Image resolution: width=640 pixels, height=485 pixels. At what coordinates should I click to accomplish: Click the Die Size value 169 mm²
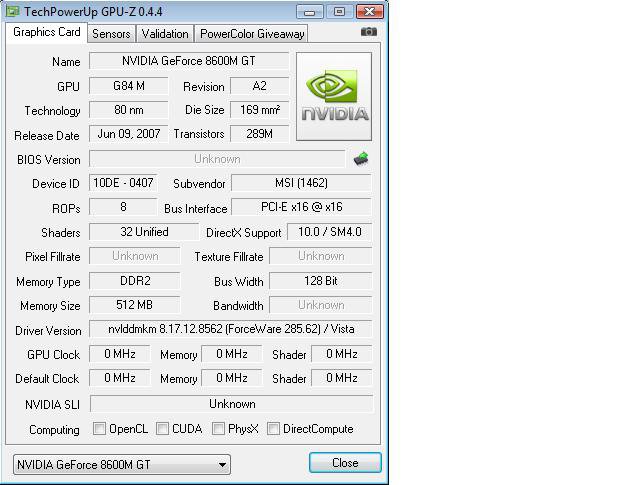259,110
